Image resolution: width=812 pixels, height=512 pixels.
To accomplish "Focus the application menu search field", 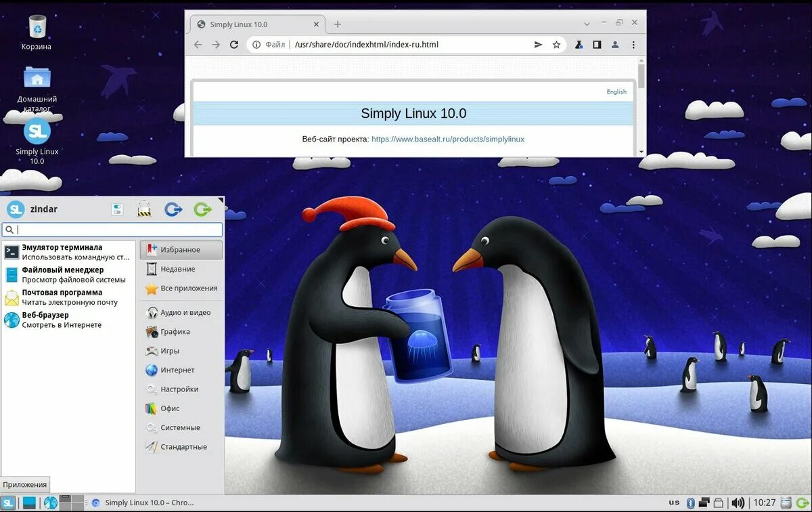I will click(112, 230).
